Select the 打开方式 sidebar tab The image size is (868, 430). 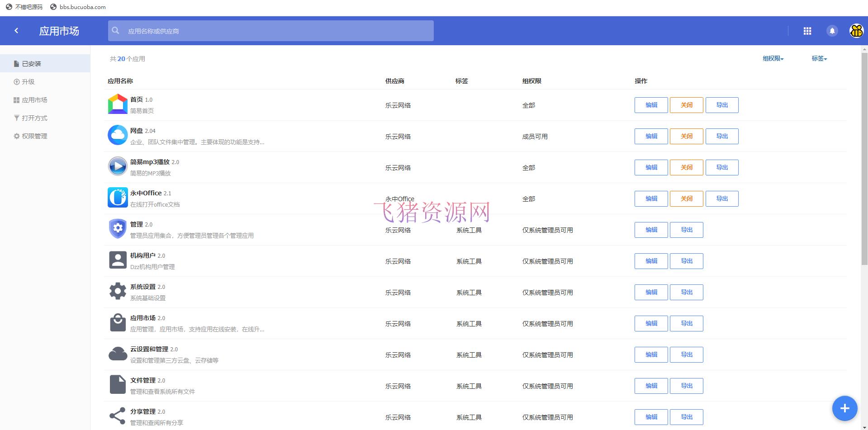point(34,118)
